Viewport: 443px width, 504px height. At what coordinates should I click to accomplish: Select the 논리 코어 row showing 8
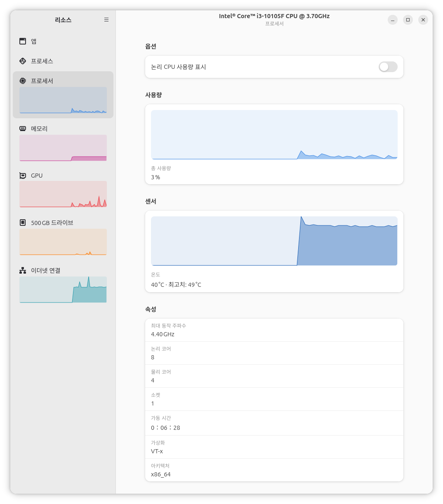274,353
